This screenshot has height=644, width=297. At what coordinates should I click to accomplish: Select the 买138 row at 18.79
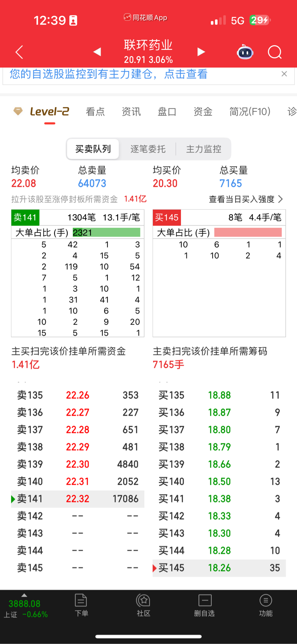coord(219,447)
